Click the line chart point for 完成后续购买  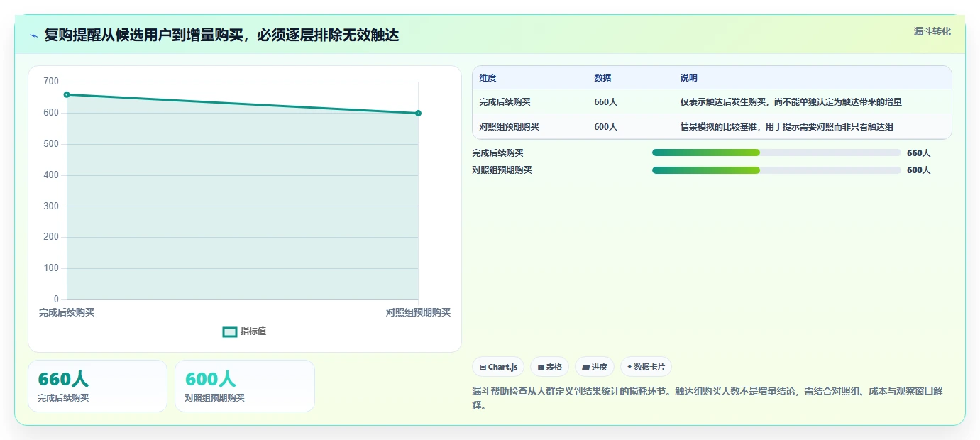coord(67,94)
